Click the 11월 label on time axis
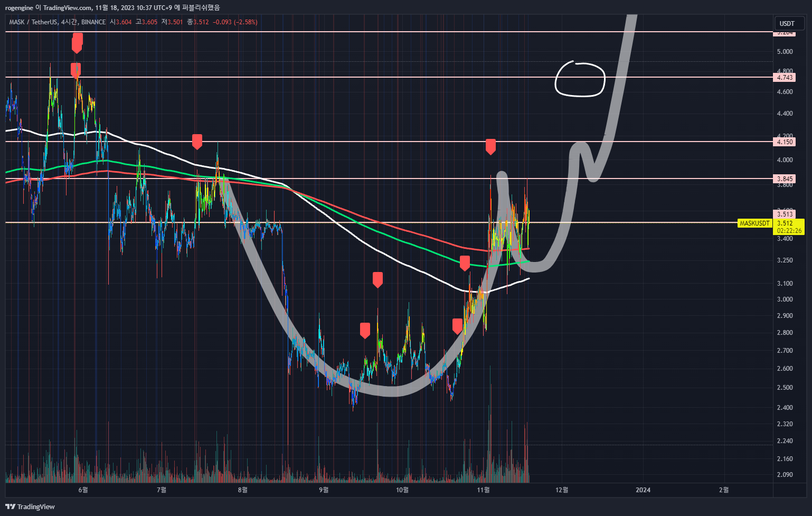Screen dimensions: 812x516 tap(483, 490)
